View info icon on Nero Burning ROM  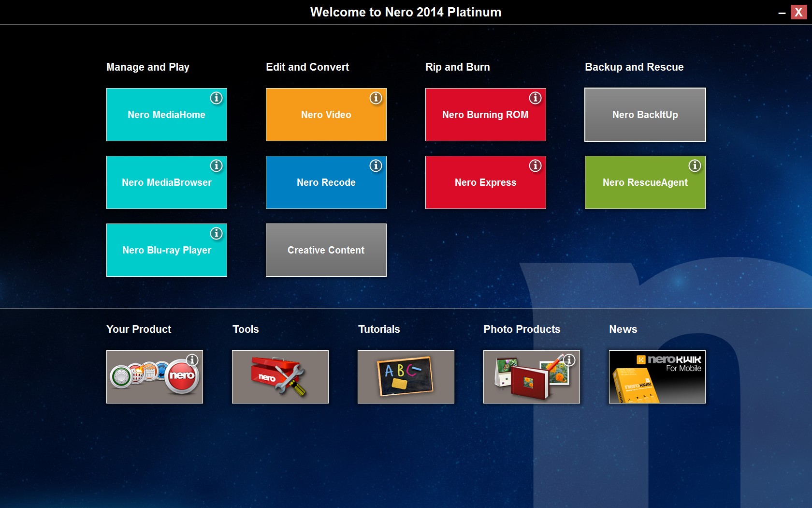click(x=535, y=98)
